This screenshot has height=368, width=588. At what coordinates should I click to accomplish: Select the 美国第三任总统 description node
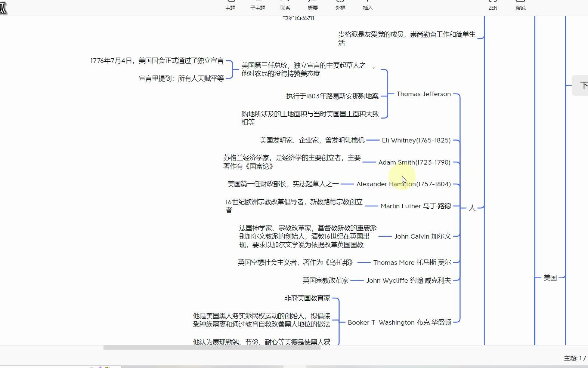coord(310,70)
